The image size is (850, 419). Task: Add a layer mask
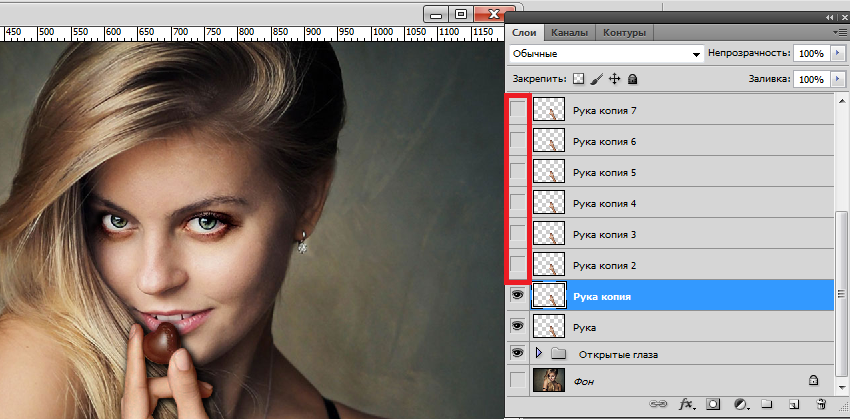(713, 405)
